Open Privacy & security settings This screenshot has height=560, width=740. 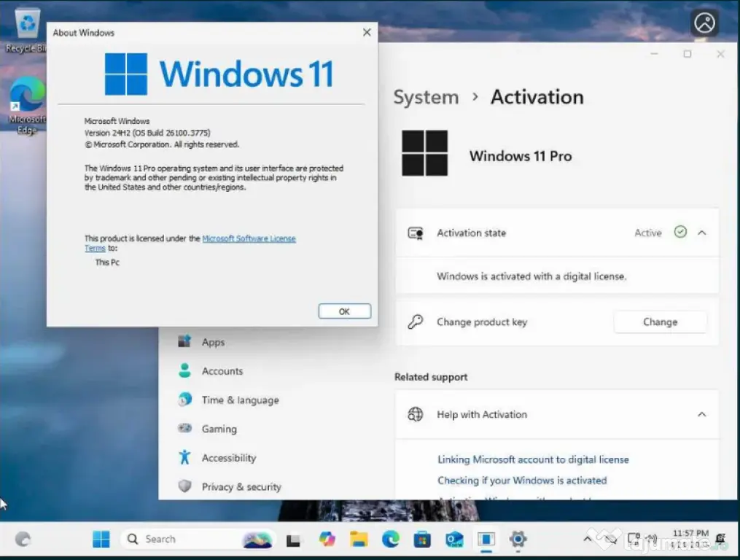pyautogui.click(x=241, y=487)
